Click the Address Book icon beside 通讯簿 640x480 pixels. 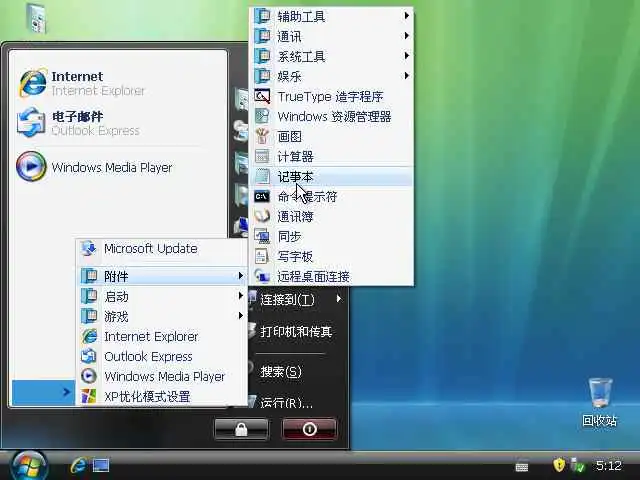coord(262,216)
